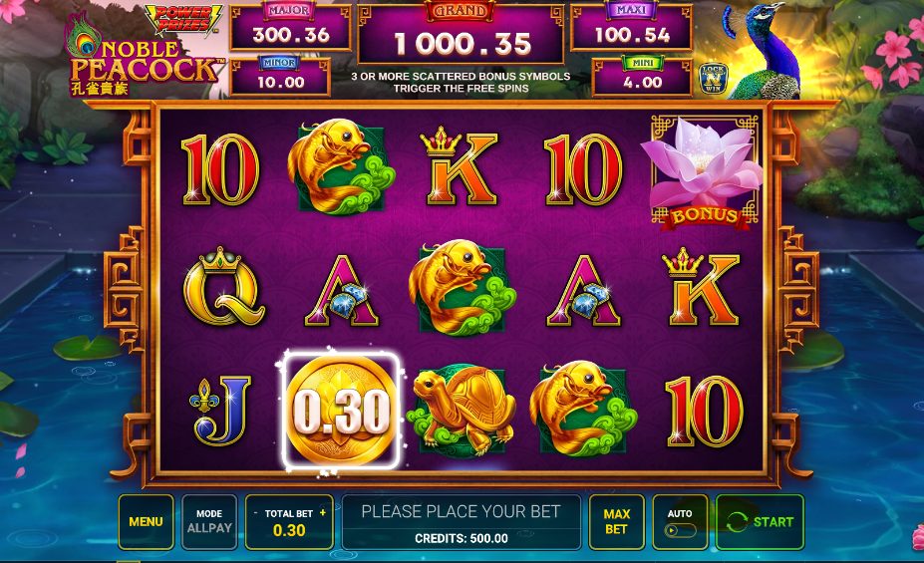Click the Grand jackpot 1000.35 panel

pyautogui.click(x=461, y=35)
